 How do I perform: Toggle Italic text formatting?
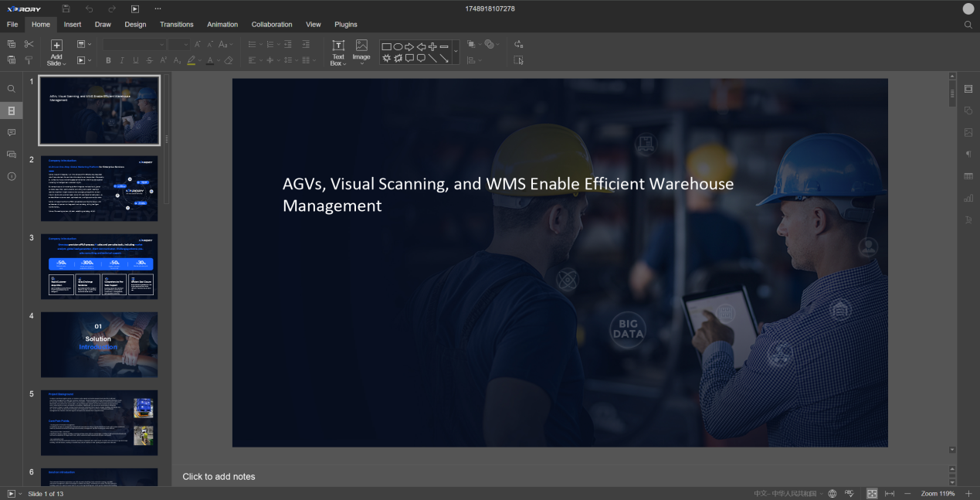(122, 60)
